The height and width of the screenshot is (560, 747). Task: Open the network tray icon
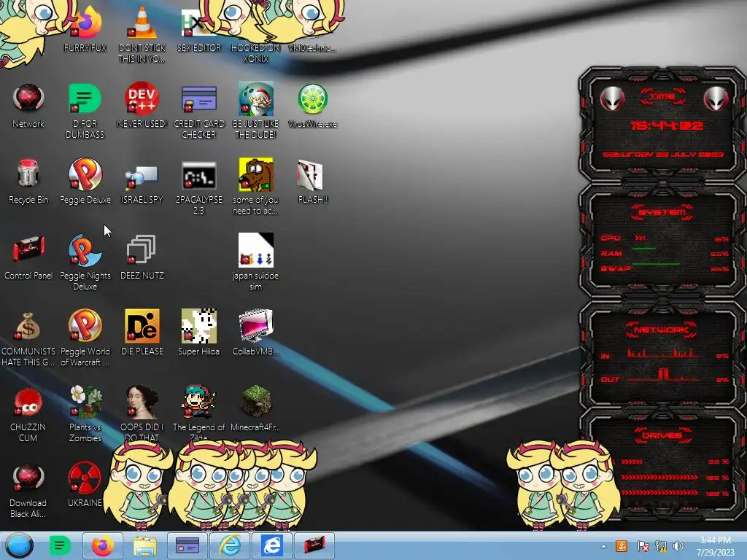[x=661, y=545]
